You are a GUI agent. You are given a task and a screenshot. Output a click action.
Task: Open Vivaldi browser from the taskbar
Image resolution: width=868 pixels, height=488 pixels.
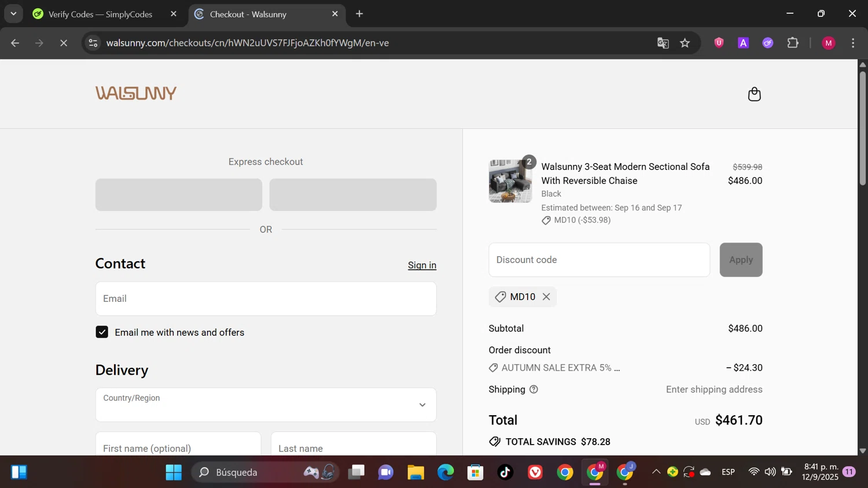tap(535, 472)
